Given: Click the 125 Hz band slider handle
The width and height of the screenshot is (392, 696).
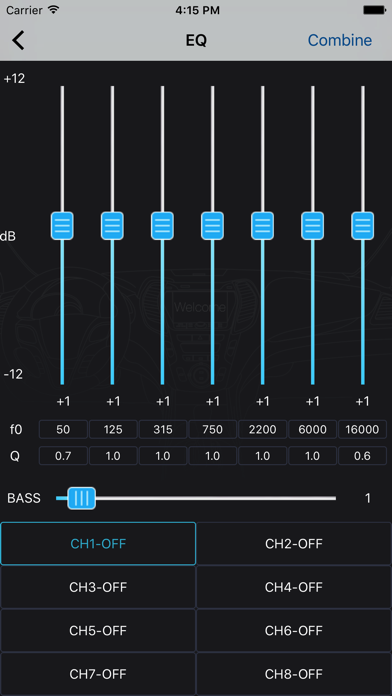Looking at the screenshot, I should pos(112,226).
